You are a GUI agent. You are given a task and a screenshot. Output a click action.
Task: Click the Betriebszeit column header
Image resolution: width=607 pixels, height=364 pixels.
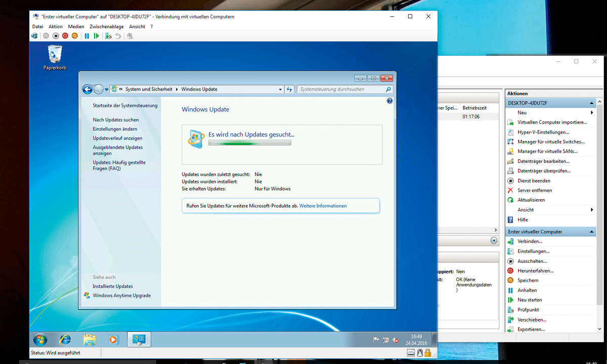[474, 108]
